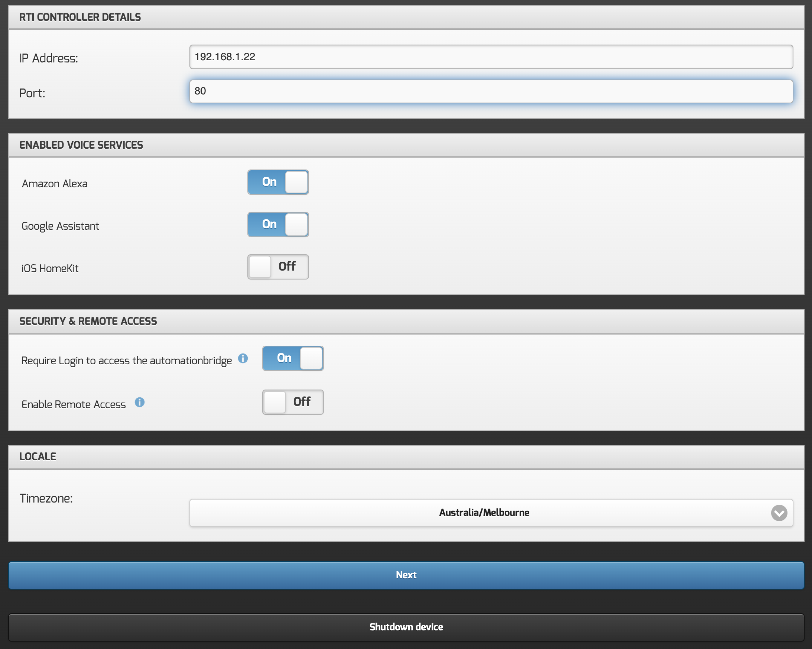Click the timezone dropdown arrow icon
The width and height of the screenshot is (812, 649).
[779, 513]
